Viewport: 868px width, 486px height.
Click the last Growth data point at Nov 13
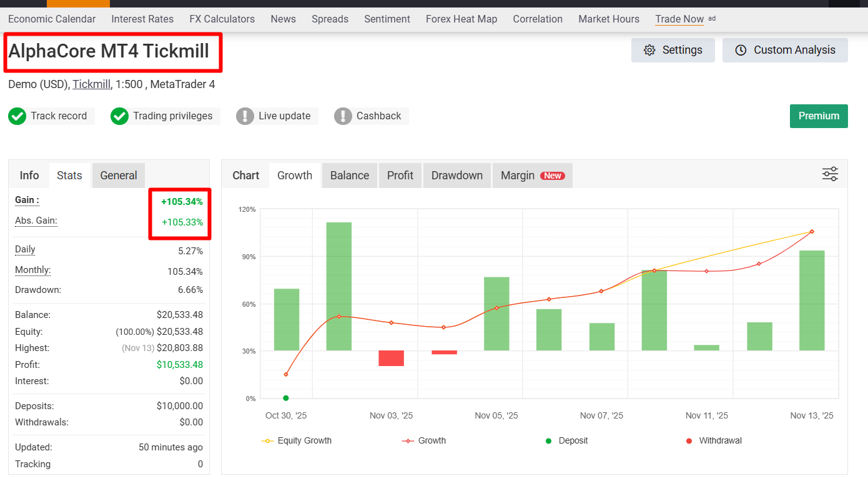pyautogui.click(x=812, y=231)
